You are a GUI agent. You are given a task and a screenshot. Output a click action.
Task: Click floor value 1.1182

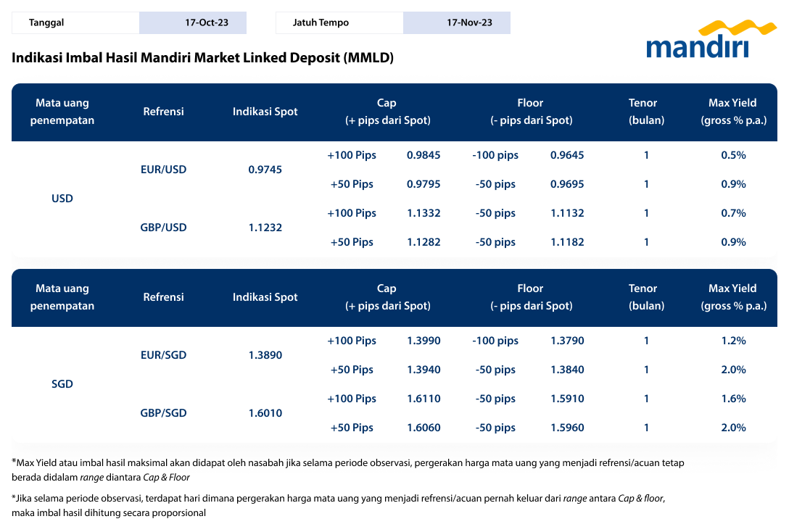(x=567, y=242)
